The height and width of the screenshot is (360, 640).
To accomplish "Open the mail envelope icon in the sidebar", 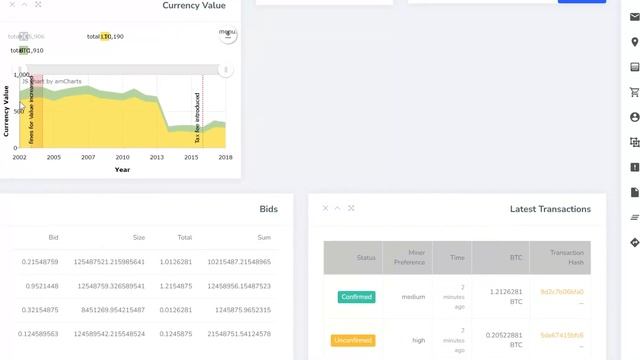I will (635, 17).
